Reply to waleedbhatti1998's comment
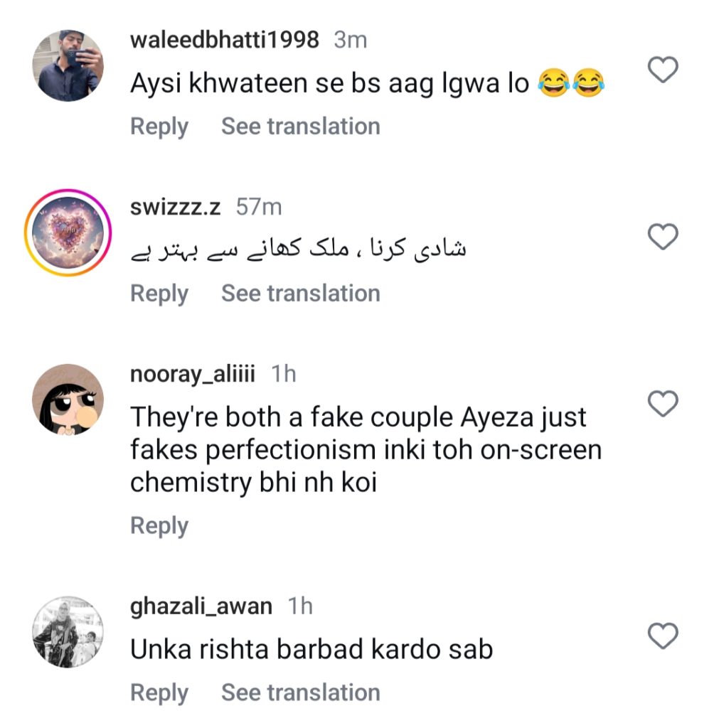Screen dimensions: 719x728 (x=159, y=127)
